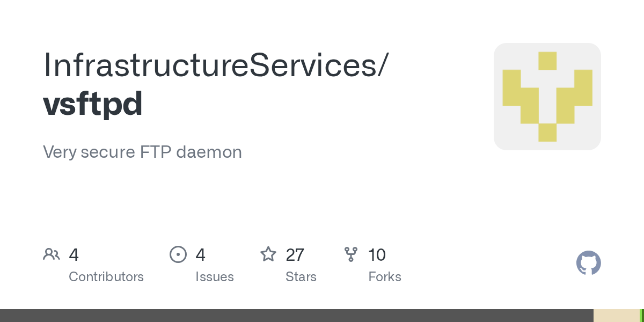Click the Forks label text
Viewport: 644px width, 322px height.
385,277
